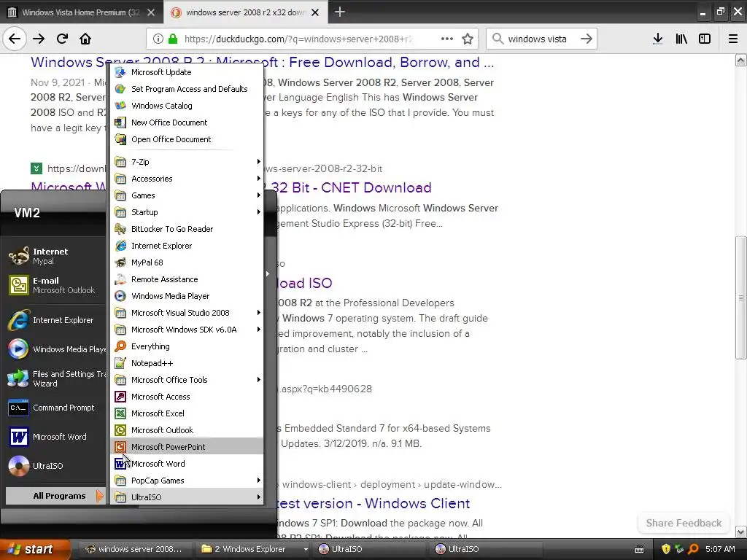The height and width of the screenshot is (560, 747).
Task: Reload the current browser page
Action: pyautogui.click(x=62, y=39)
